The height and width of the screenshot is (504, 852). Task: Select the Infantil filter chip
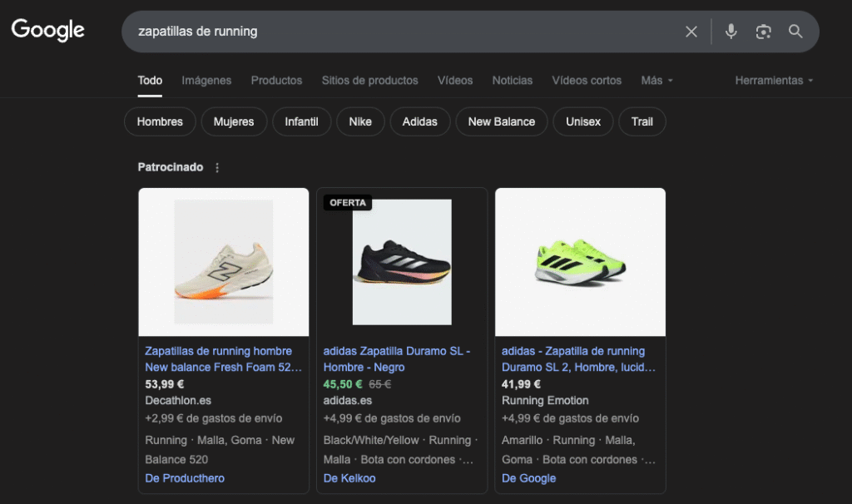(301, 121)
